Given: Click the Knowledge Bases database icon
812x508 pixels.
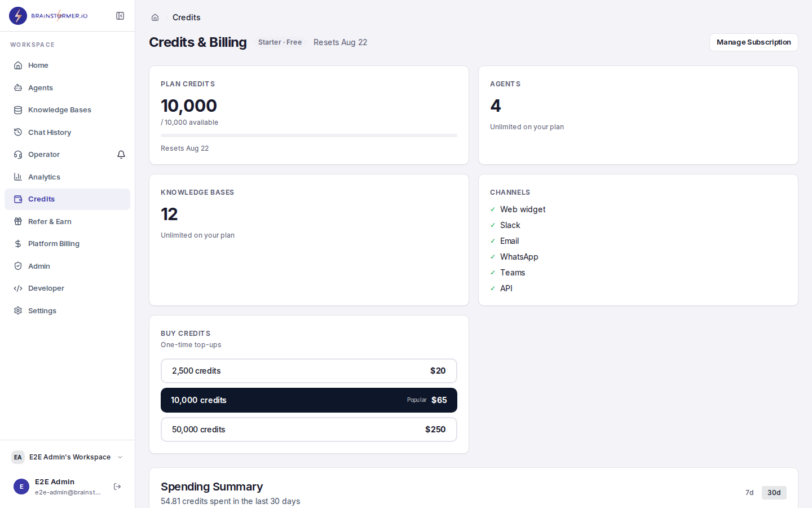Looking at the screenshot, I should 18,110.
